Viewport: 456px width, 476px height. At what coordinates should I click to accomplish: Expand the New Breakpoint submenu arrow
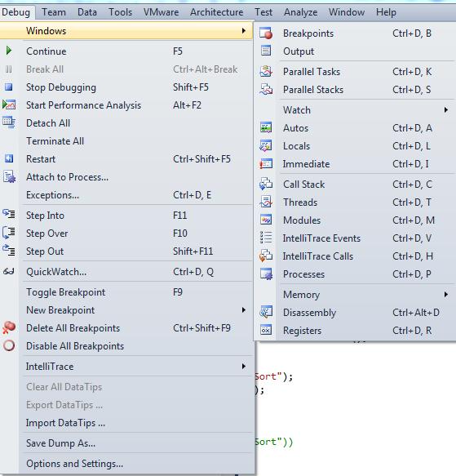244,310
